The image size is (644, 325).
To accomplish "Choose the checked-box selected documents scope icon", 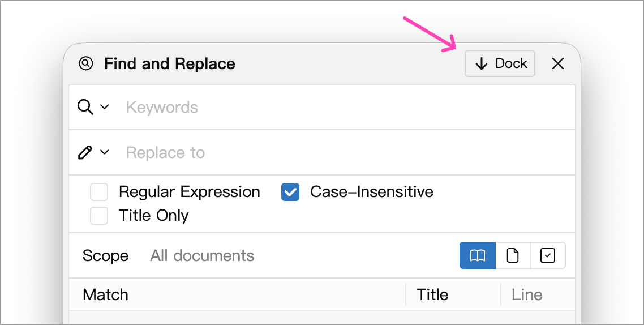I will tap(548, 255).
